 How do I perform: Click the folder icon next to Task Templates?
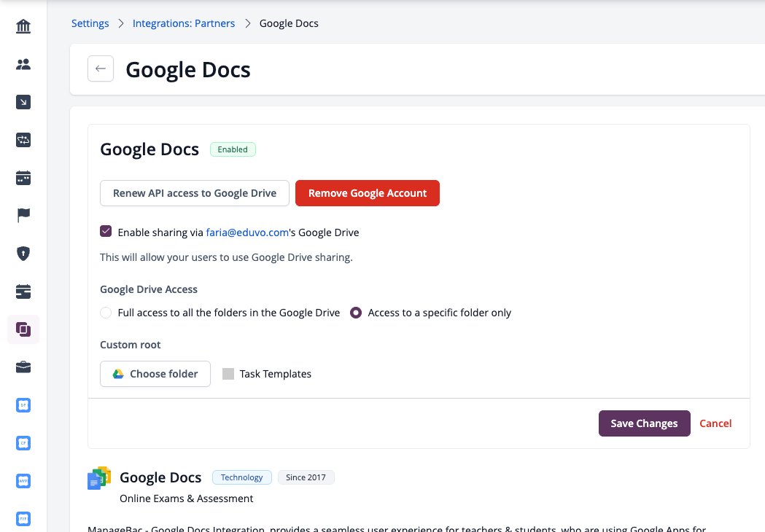228,374
